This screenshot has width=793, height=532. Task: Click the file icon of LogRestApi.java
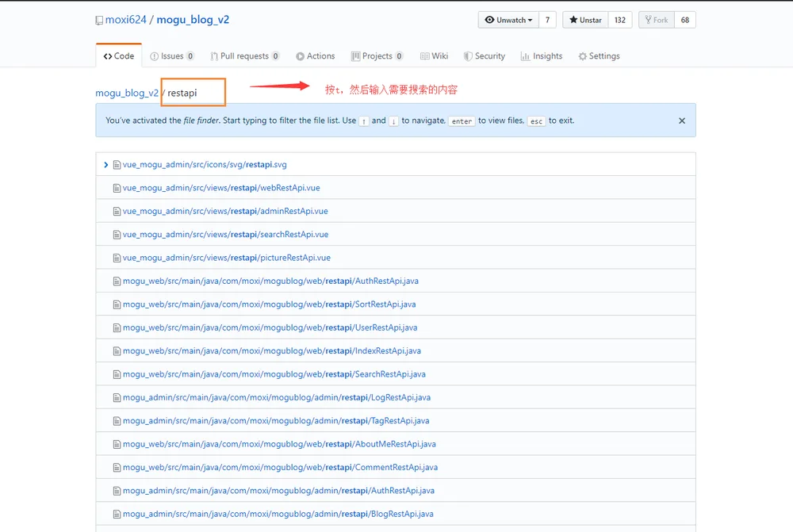pos(117,397)
